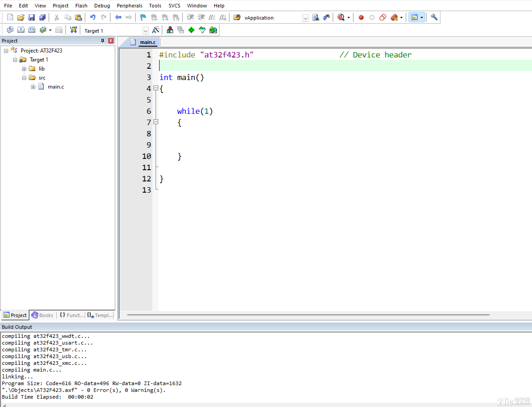This screenshot has width=532, height=407.
Task: Enable/disable breakpoint hollow circle icon
Action: coord(372,17)
